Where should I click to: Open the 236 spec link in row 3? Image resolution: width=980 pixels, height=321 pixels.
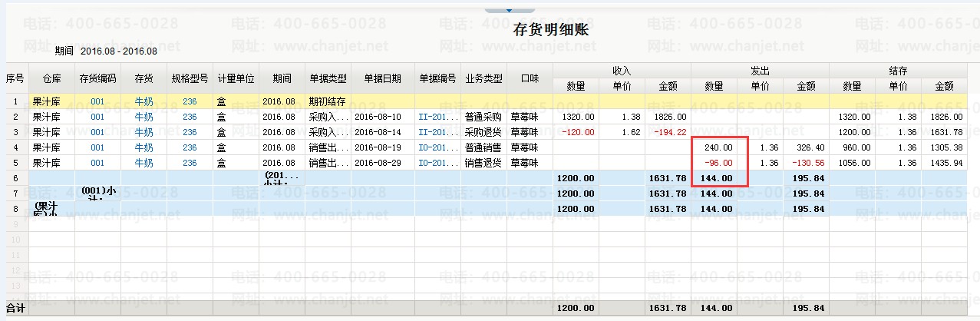tap(190, 132)
